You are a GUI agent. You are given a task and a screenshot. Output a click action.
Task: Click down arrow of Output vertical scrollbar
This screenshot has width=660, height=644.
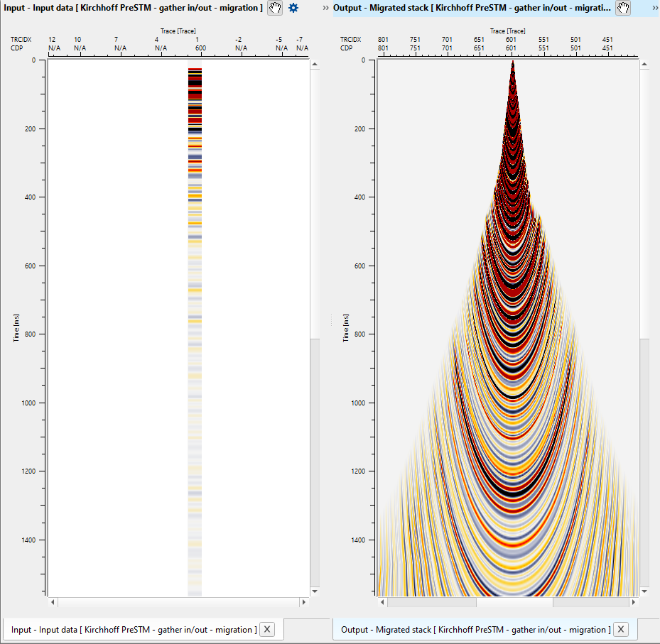pyautogui.click(x=644, y=591)
